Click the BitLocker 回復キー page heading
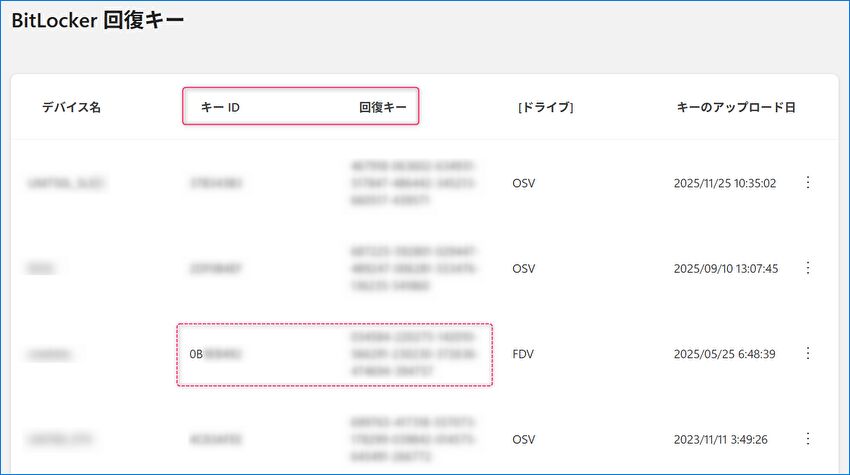850x475 pixels. (x=98, y=21)
